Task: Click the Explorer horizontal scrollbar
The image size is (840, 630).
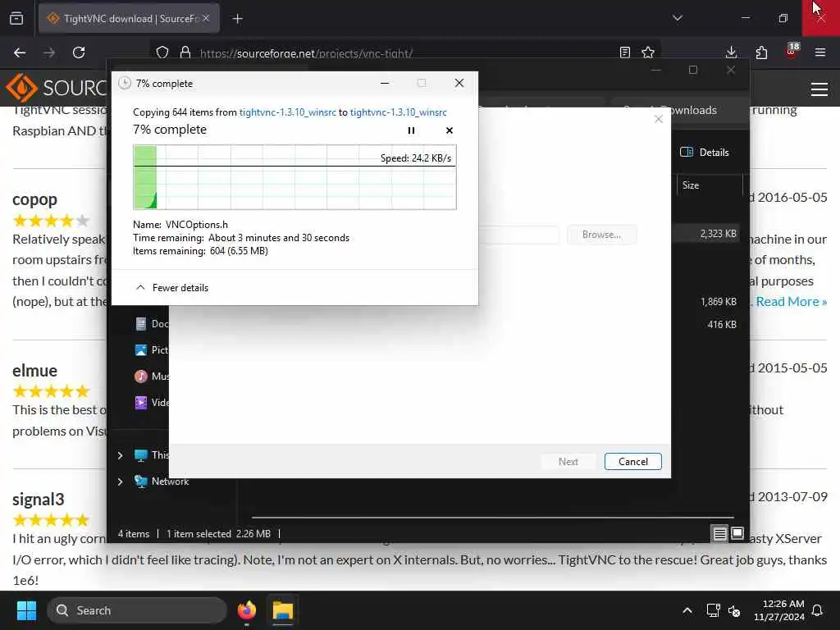Action: pos(492,518)
